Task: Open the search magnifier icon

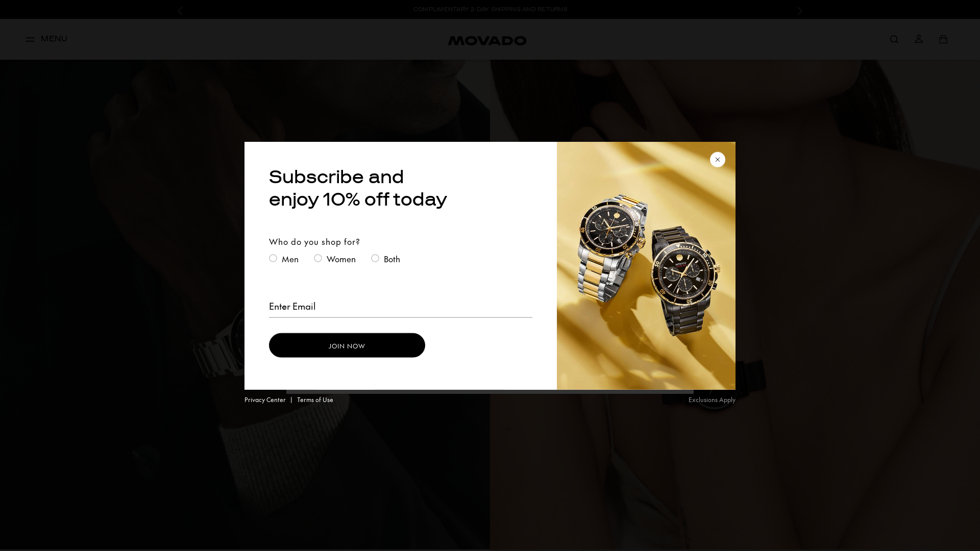Action: (894, 39)
